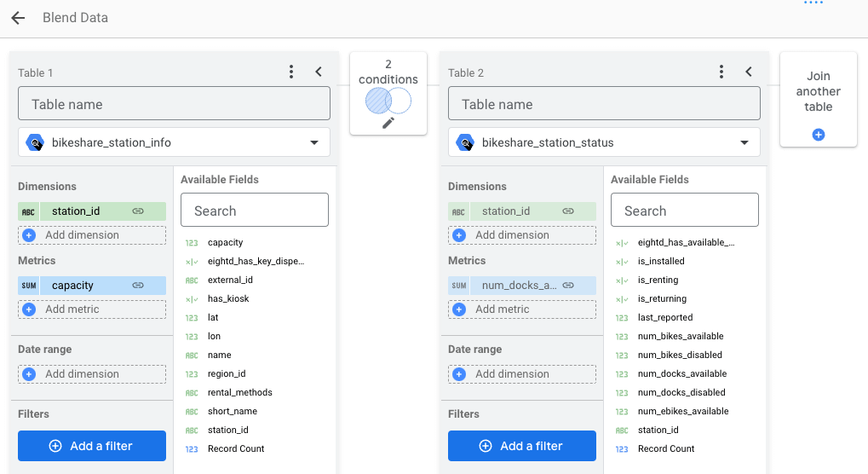
Task: Select the last_reported field
Action: pyautogui.click(x=664, y=318)
